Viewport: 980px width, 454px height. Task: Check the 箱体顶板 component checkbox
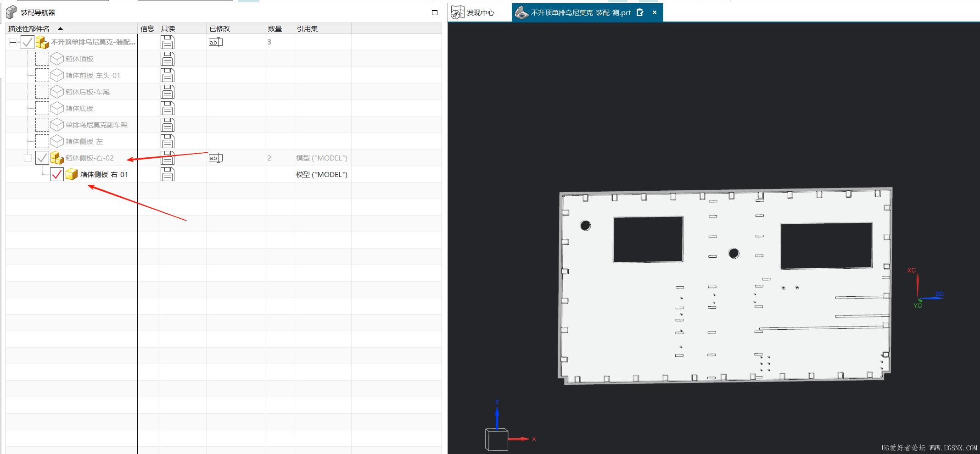42,59
